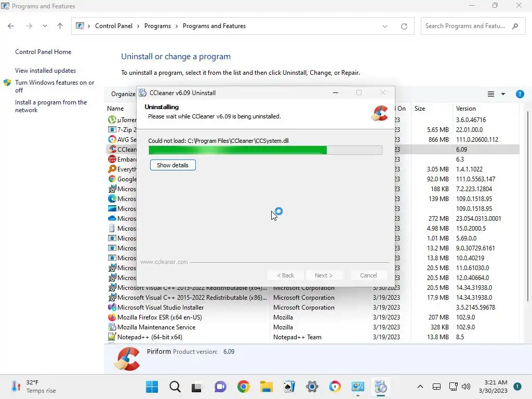This screenshot has width=532, height=399.
Task: Select Programs in the breadcrumb path
Action: click(157, 26)
